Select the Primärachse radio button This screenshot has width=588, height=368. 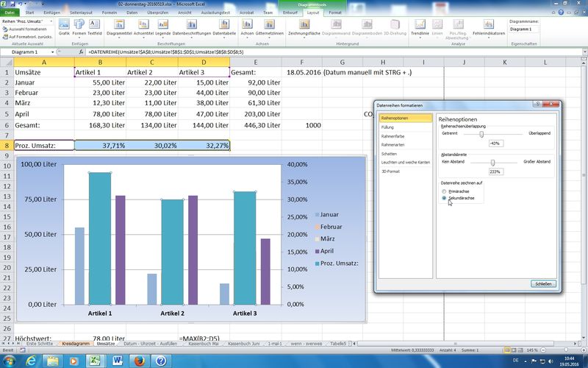(x=443, y=191)
